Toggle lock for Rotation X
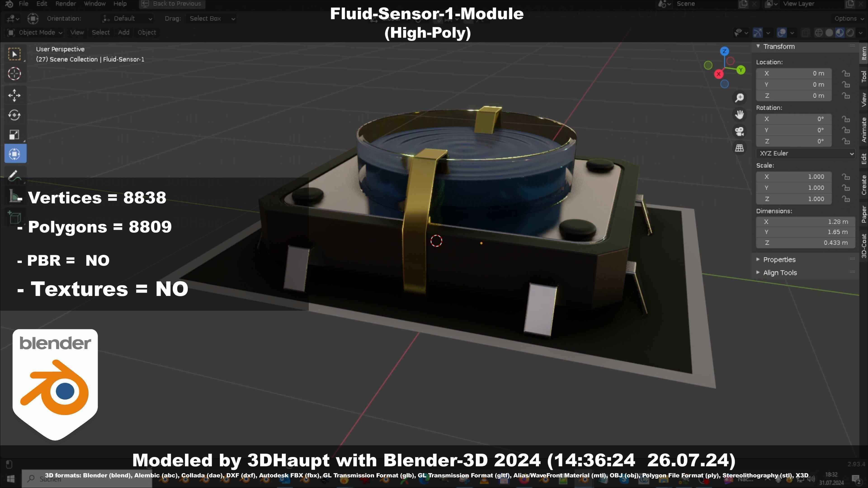868x488 pixels. [846, 119]
